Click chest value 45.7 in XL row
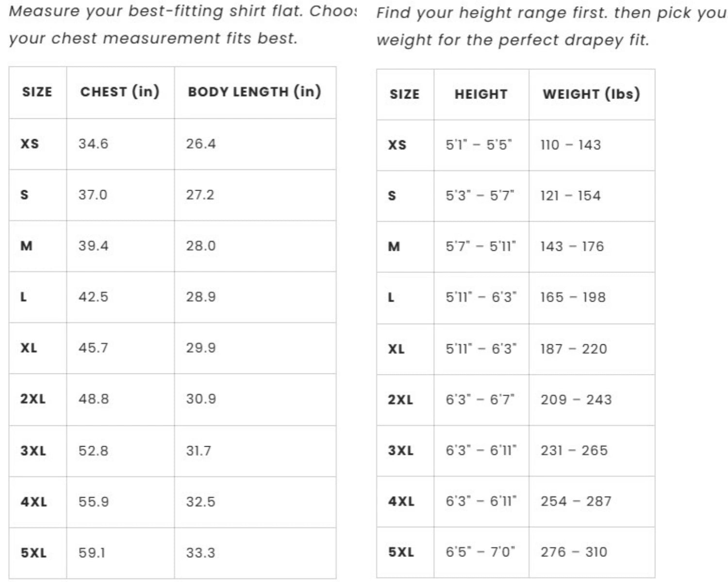The width and height of the screenshot is (728, 582). (x=93, y=348)
